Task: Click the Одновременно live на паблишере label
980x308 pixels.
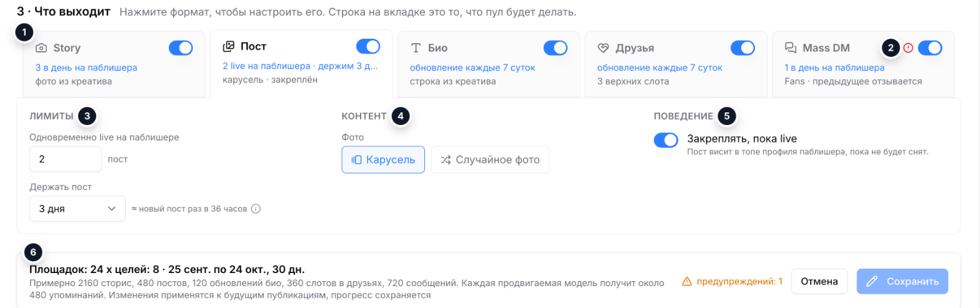Action: click(x=104, y=137)
